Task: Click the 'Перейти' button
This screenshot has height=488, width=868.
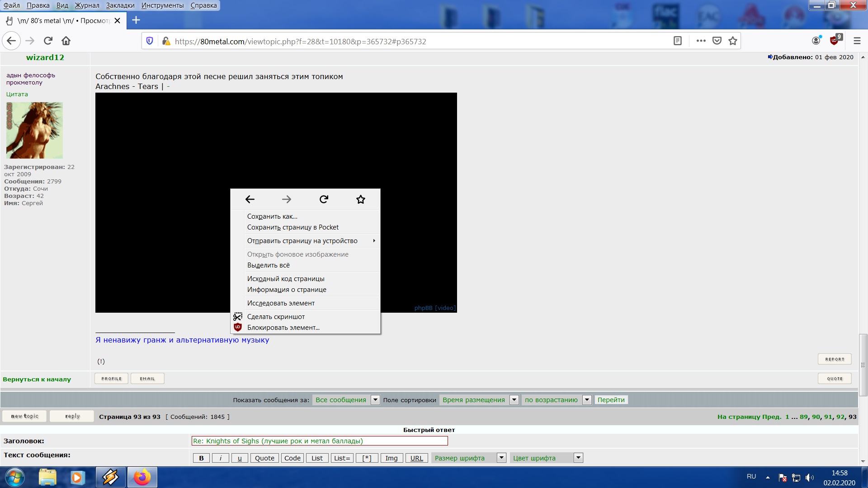Action: (x=611, y=400)
